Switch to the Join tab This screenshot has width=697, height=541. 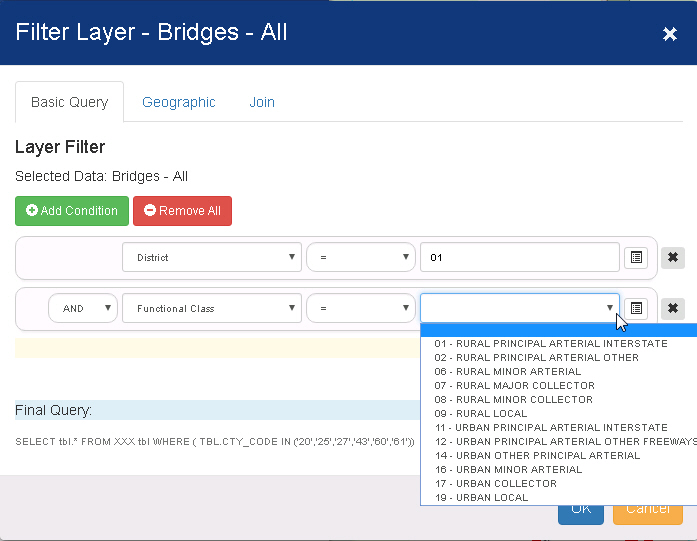pos(262,102)
